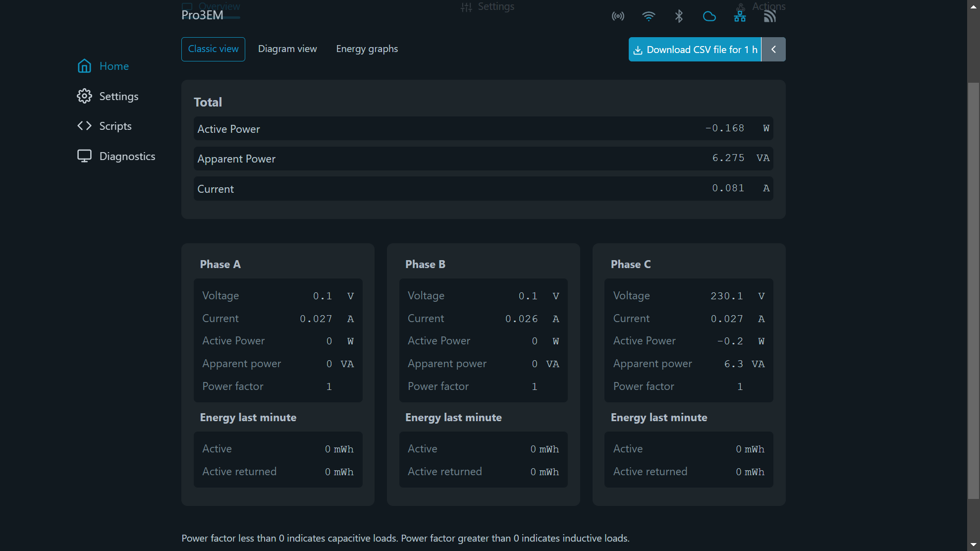Image resolution: width=980 pixels, height=551 pixels.
Task: Download CSV file for 1 hour
Action: click(x=695, y=49)
